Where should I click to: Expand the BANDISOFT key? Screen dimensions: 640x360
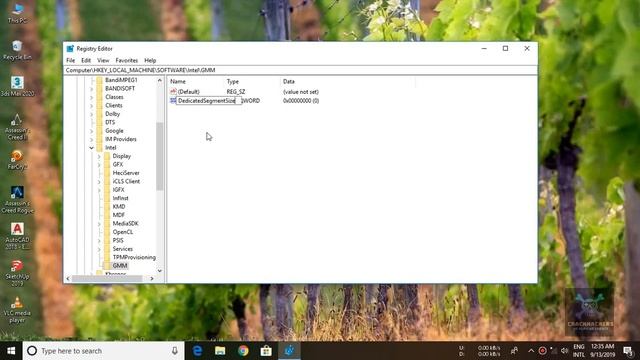[91, 89]
